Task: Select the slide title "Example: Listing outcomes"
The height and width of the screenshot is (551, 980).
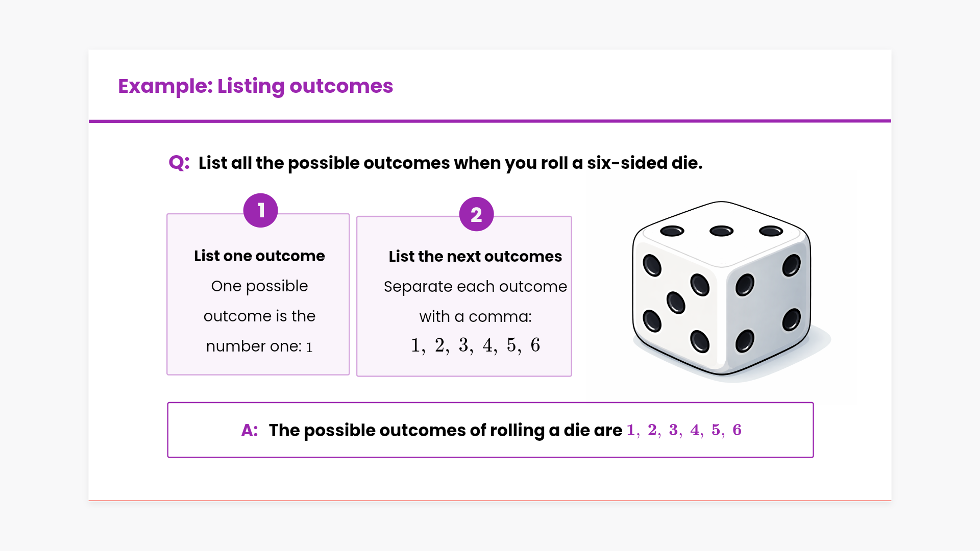Action: click(x=255, y=86)
